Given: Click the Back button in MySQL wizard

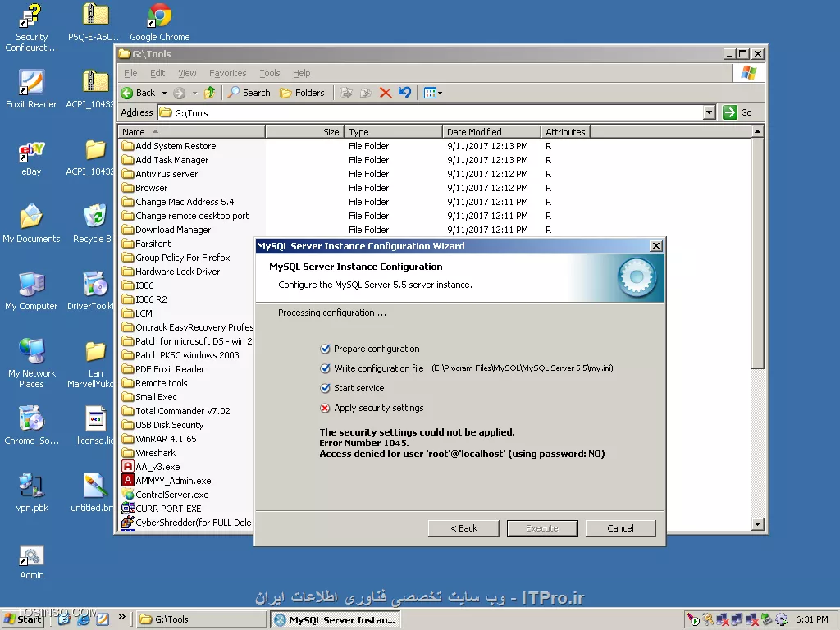Looking at the screenshot, I should pyautogui.click(x=463, y=528).
